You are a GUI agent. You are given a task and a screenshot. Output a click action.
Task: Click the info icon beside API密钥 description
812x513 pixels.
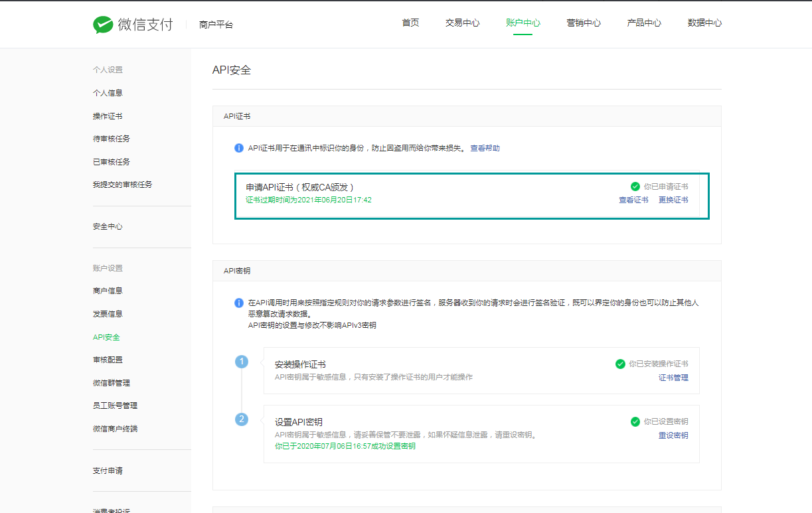[x=239, y=303]
